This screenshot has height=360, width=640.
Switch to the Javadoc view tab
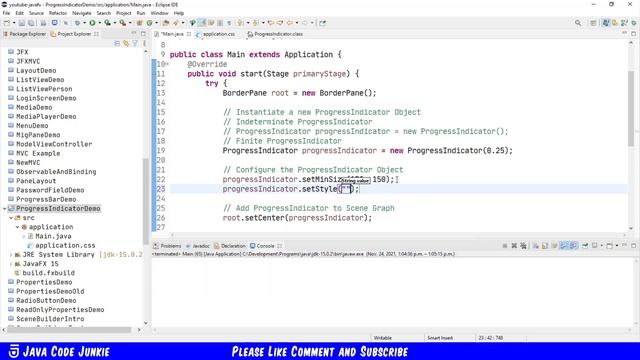pyautogui.click(x=198, y=246)
